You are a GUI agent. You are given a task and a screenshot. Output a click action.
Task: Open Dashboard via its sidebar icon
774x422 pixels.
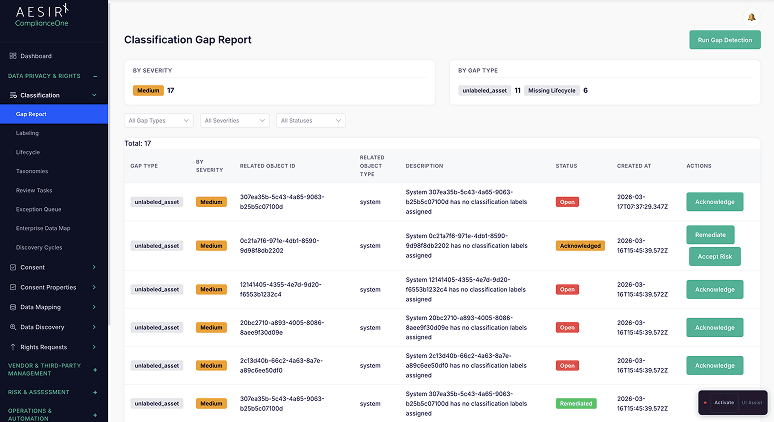coord(12,56)
